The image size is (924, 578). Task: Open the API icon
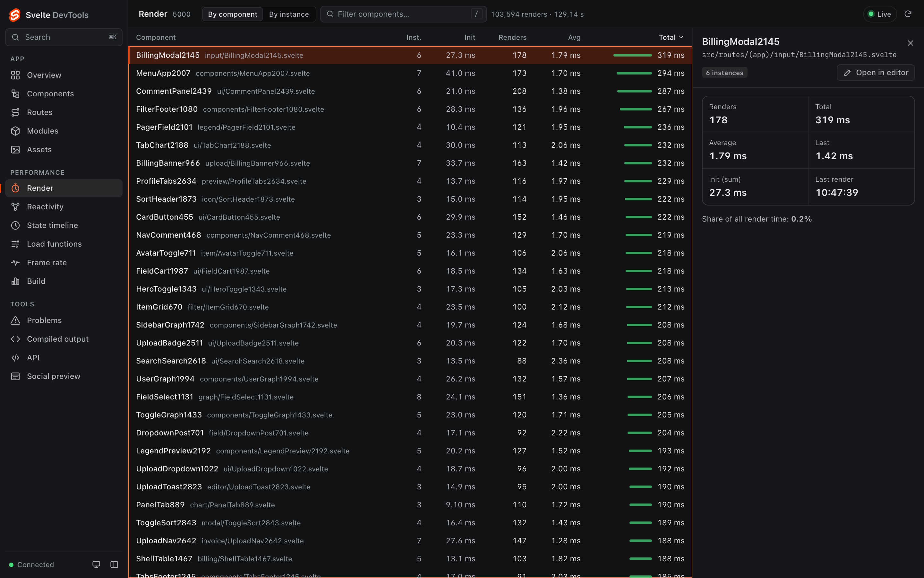pos(15,358)
